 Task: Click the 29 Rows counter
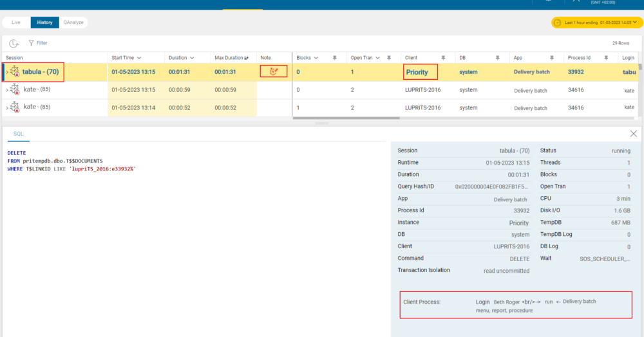[621, 43]
